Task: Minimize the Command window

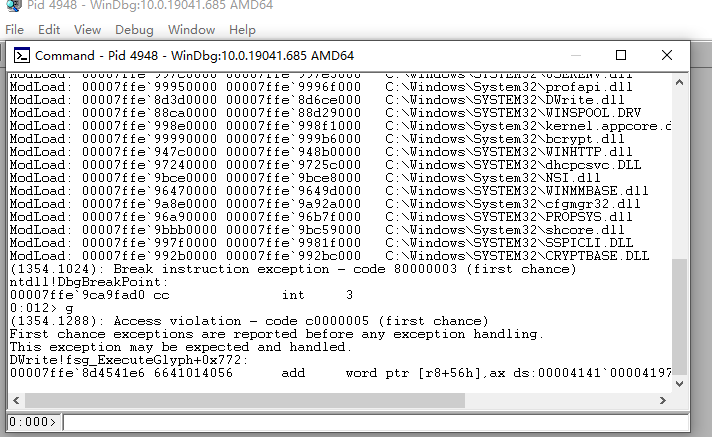Action: 576,55
